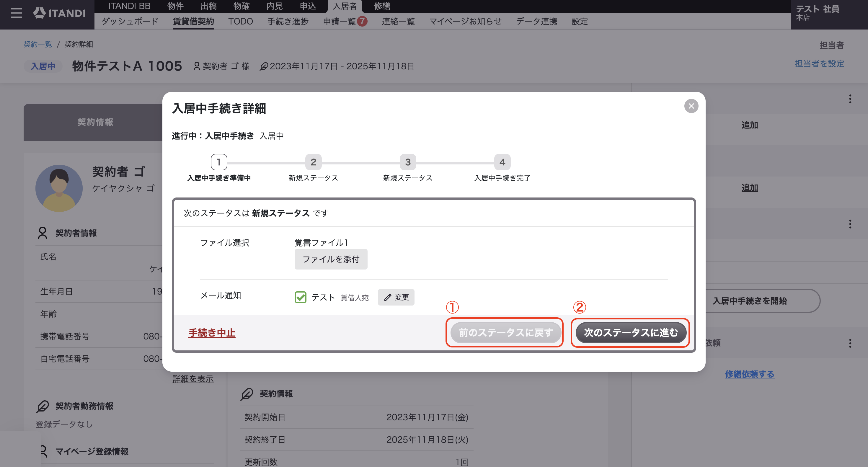Open 手続き進捗 menu item
This screenshot has height=467, width=868.
(288, 21)
